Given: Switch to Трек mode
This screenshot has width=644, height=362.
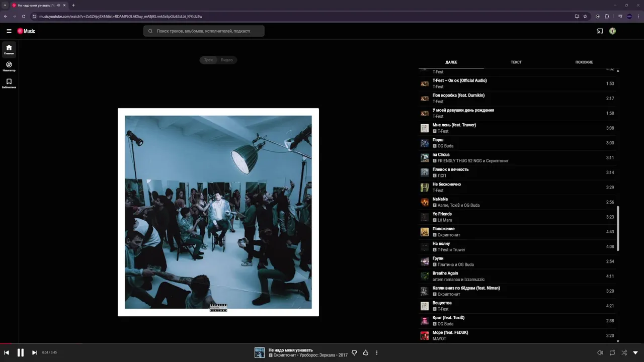Looking at the screenshot, I should pyautogui.click(x=208, y=60).
